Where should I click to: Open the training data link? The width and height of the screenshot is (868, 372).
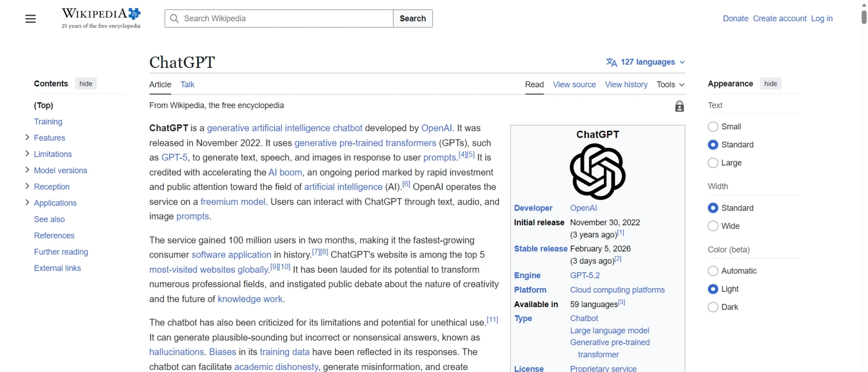coord(284,352)
